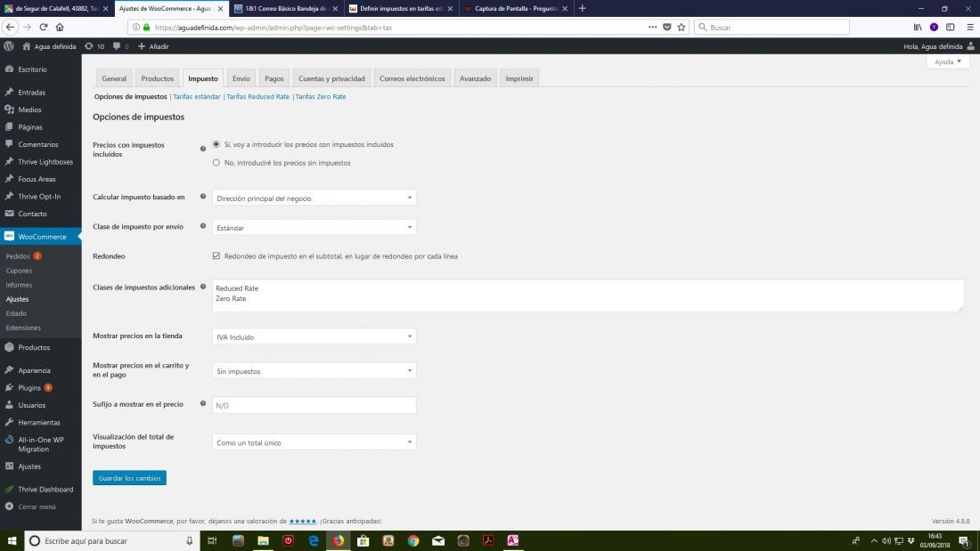980x551 pixels.
Task: Click the Sufijo a mostrar en el precio field
Action: click(314, 405)
